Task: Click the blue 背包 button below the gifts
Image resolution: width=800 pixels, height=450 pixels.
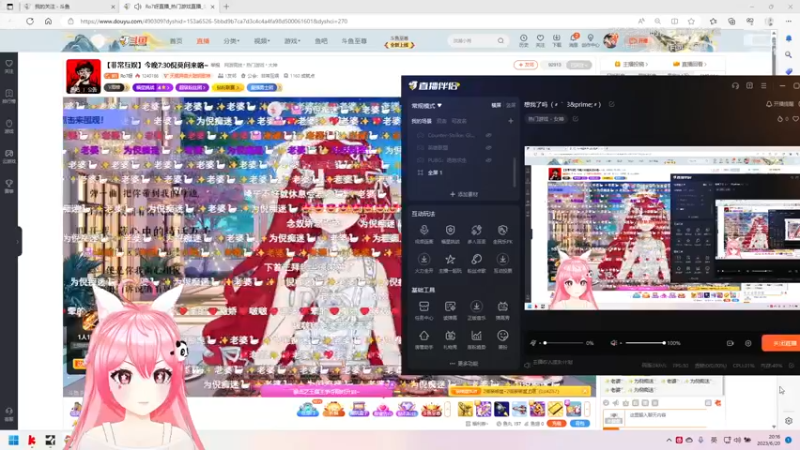Action: click(580, 423)
